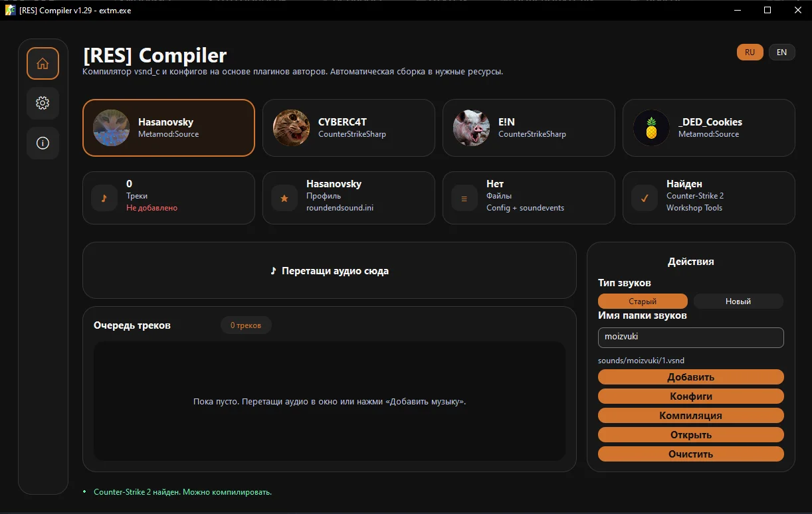Click the Пока пусто empty queue message

coord(330,402)
